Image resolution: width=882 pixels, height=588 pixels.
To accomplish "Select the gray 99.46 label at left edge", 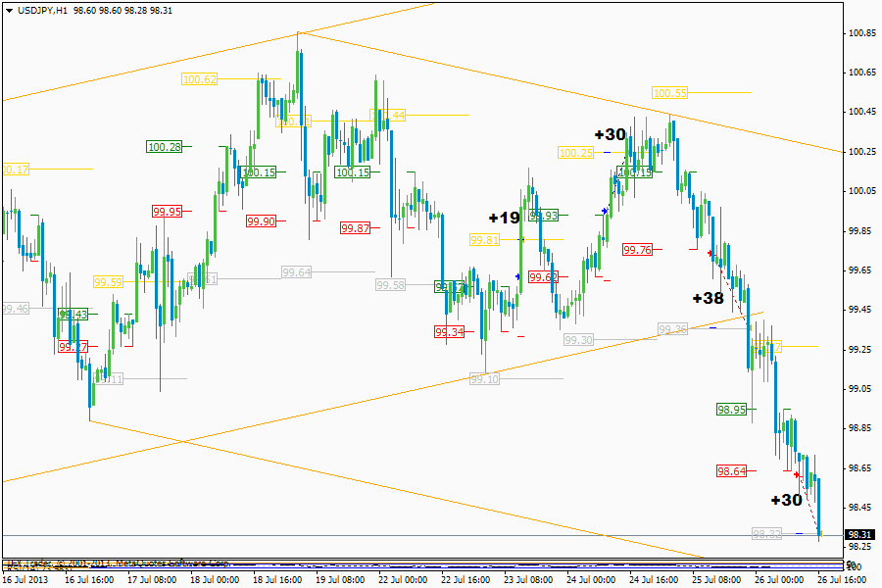I will click(x=15, y=309).
